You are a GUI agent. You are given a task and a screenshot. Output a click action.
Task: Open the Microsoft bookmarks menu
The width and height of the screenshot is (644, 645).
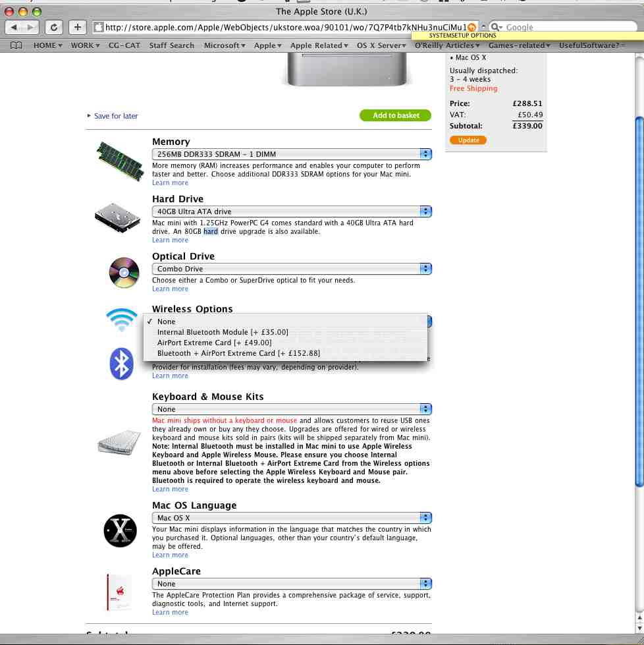point(225,45)
